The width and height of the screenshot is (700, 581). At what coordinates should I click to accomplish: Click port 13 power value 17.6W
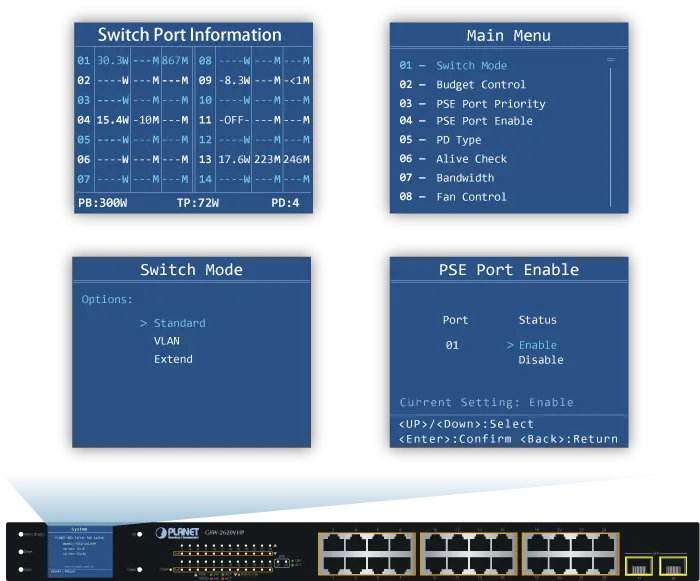click(234, 159)
